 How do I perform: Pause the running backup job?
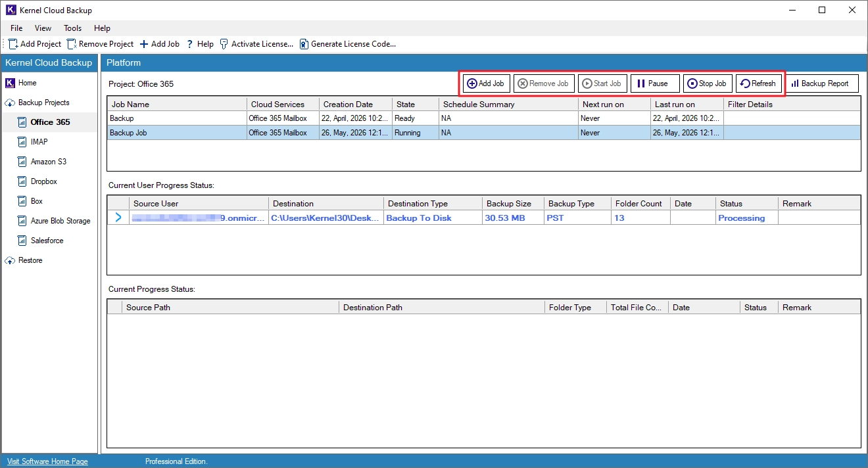pos(655,83)
